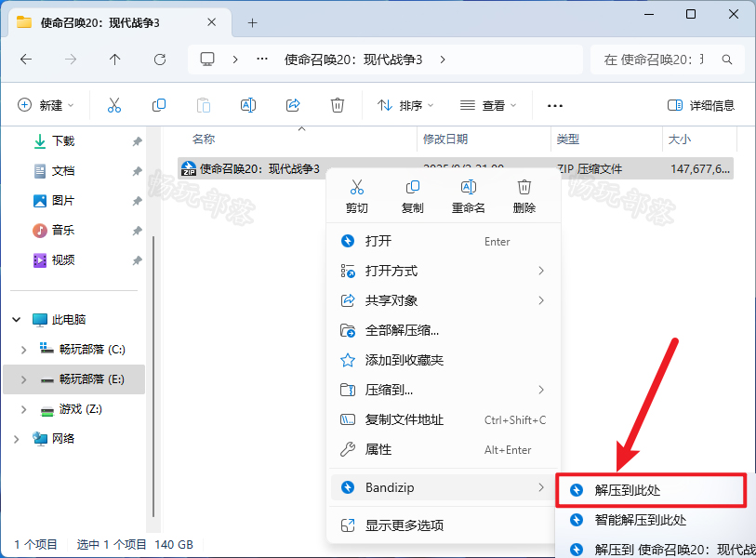Select 剪切 in the context menu
The image size is (756, 558).
point(357,197)
